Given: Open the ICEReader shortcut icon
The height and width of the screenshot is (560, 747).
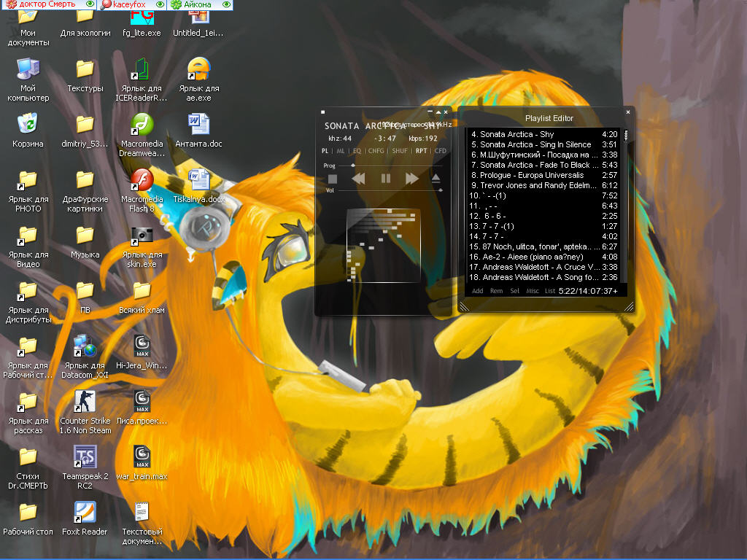Looking at the screenshot, I should point(142,69).
